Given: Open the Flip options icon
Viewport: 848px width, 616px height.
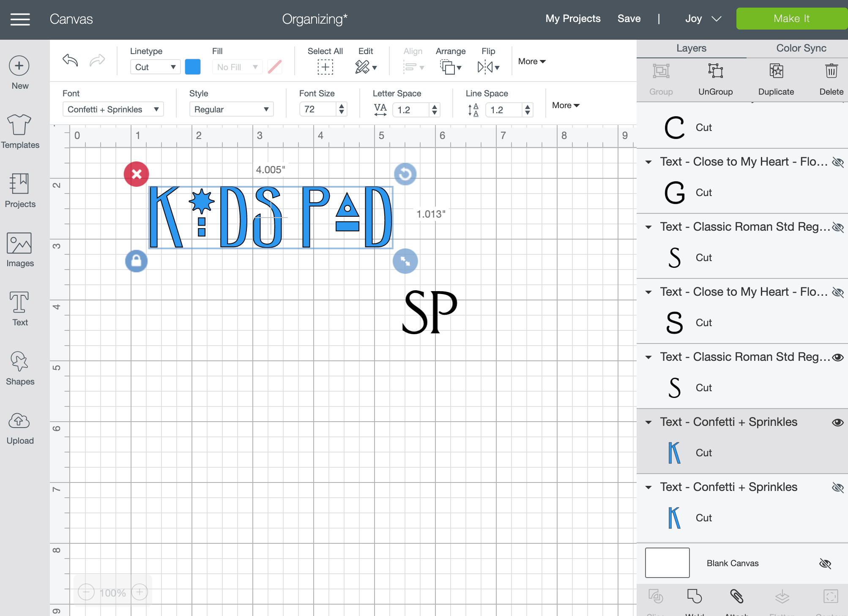Looking at the screenshot, I should point(488,67).
